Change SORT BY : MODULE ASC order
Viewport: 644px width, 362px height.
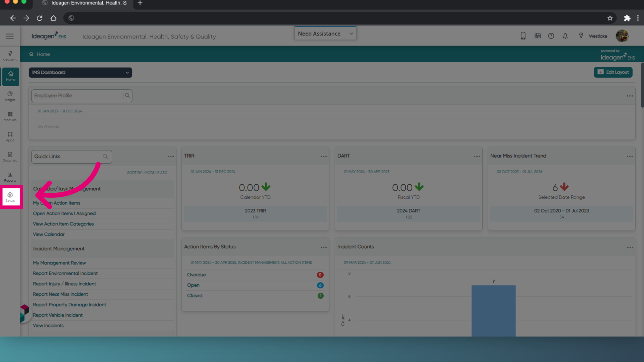(147, 173)
